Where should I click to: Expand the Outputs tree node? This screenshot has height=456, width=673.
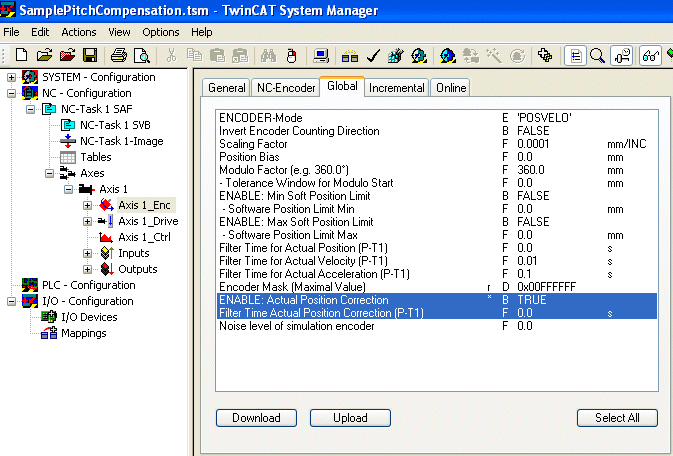pyautogui.click(x=87, y=269)
